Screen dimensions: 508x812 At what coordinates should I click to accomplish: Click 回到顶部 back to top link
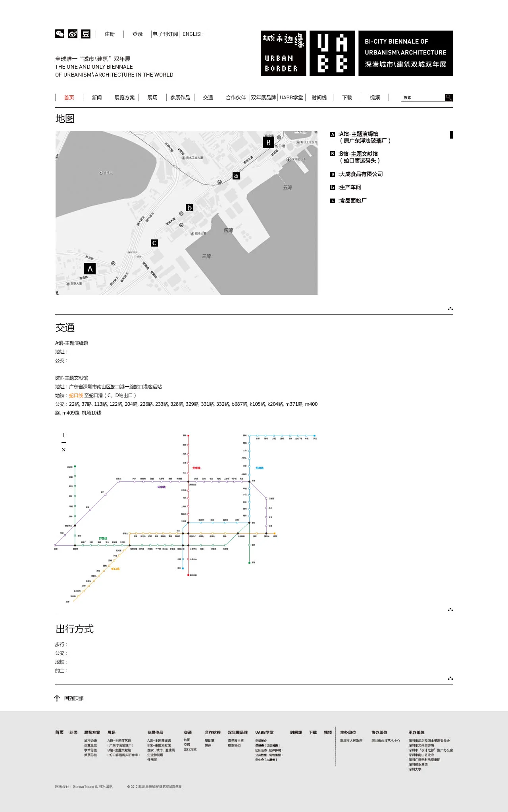click(74, 698)
